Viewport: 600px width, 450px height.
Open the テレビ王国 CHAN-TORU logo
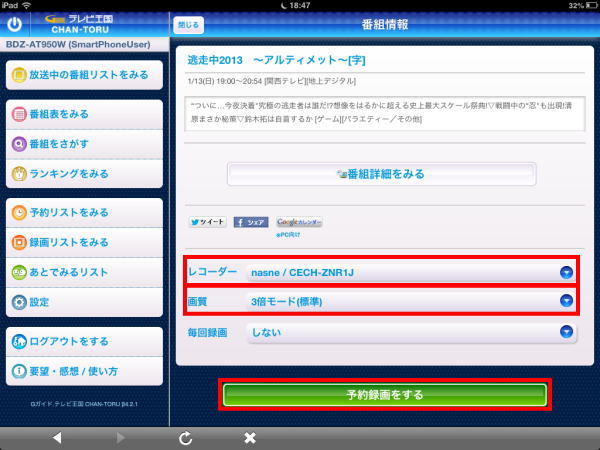pyautogui.click(x=80, y=24)
